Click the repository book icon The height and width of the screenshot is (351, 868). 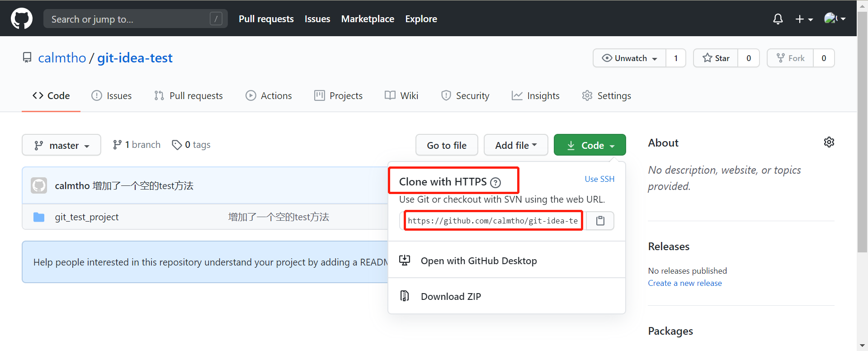(x=27, y=58)
